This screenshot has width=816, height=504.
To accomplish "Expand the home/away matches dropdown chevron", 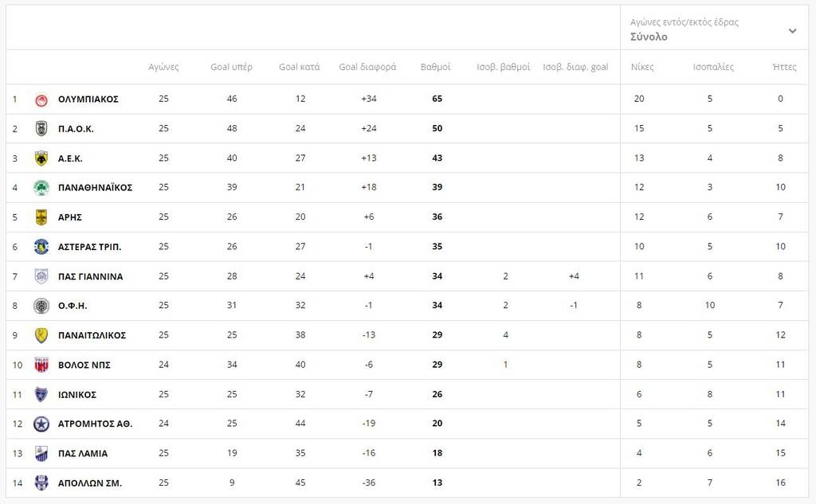I will click(x=792, y=31).
